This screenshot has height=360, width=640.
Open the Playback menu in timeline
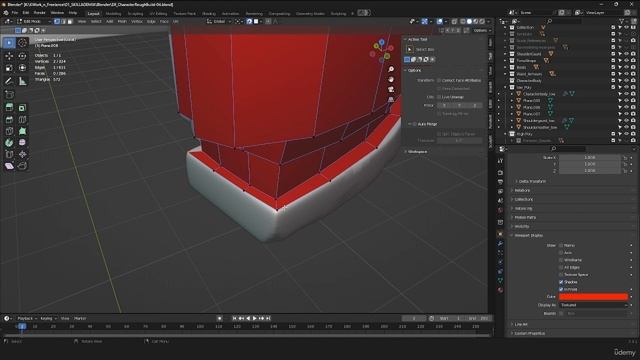27,318
